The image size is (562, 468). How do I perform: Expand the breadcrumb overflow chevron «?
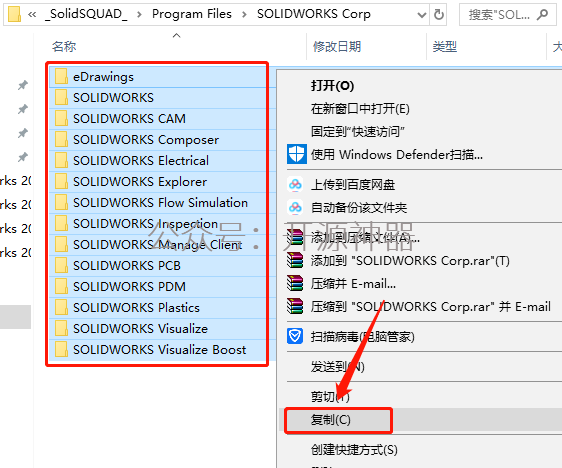32,14
